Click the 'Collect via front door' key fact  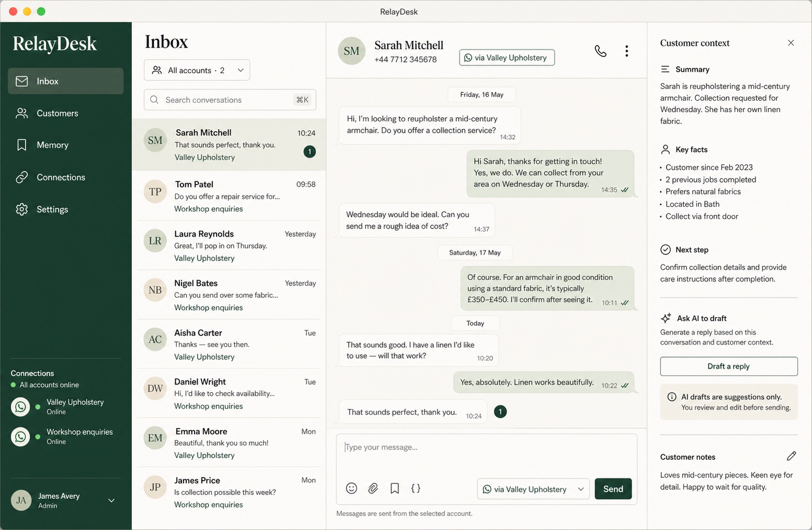702,216
